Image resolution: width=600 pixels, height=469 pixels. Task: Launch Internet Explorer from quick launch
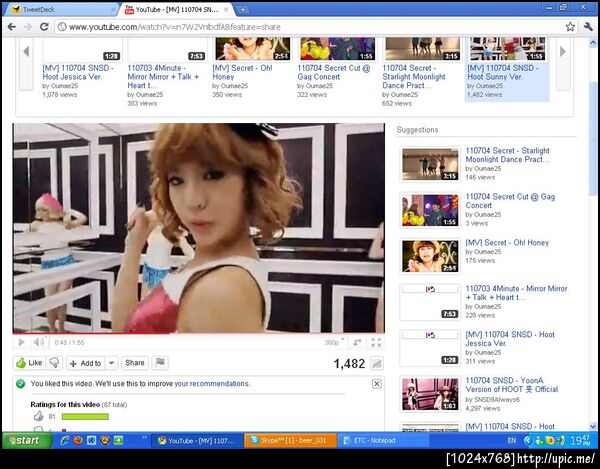pos(65,440)
